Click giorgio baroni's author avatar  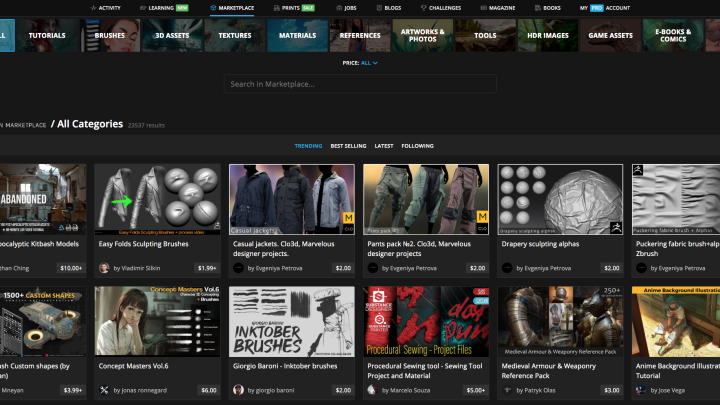coord(238,390)
